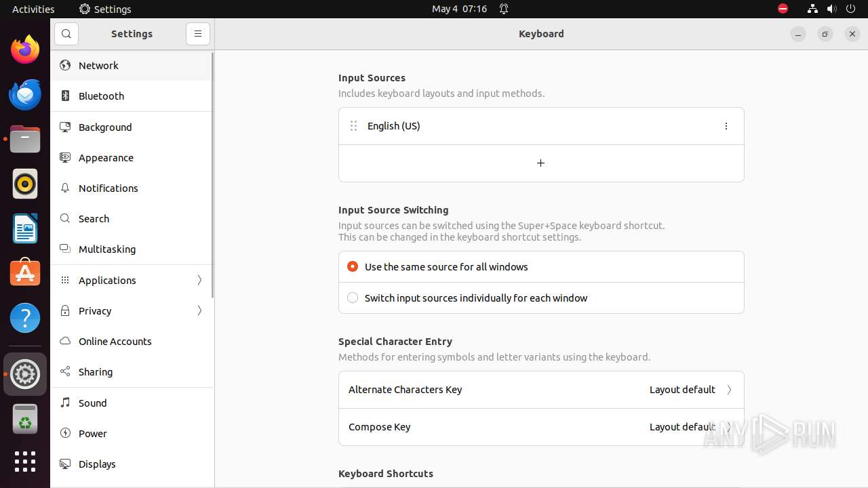868x488 pixels.
Task: Launch Firefox from the dock
Action: (25, 49)
